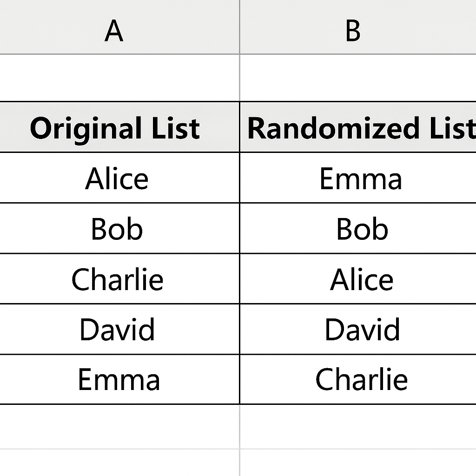The width and height of the screenshot is (476, 476).
Task: Click David in the Randomized List column
Action: pos(362,330)
